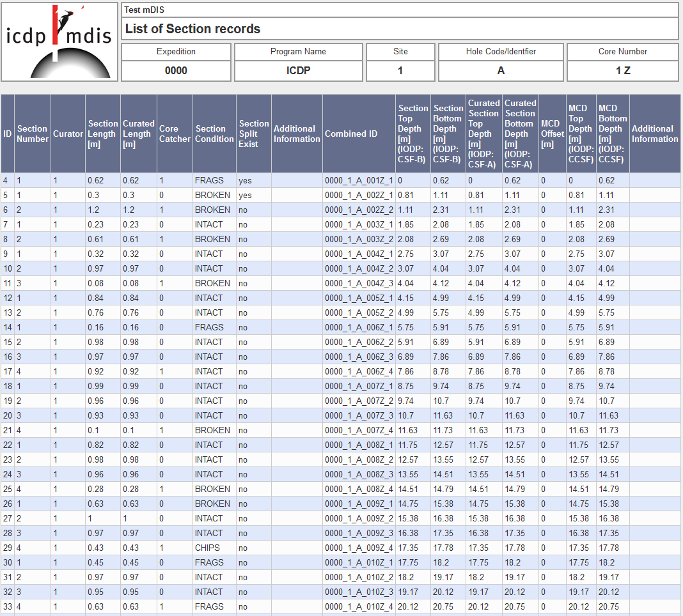Click the Expedition value 0000
The width and height of the screenshot is (683, 616).
[x=176, y=70]
